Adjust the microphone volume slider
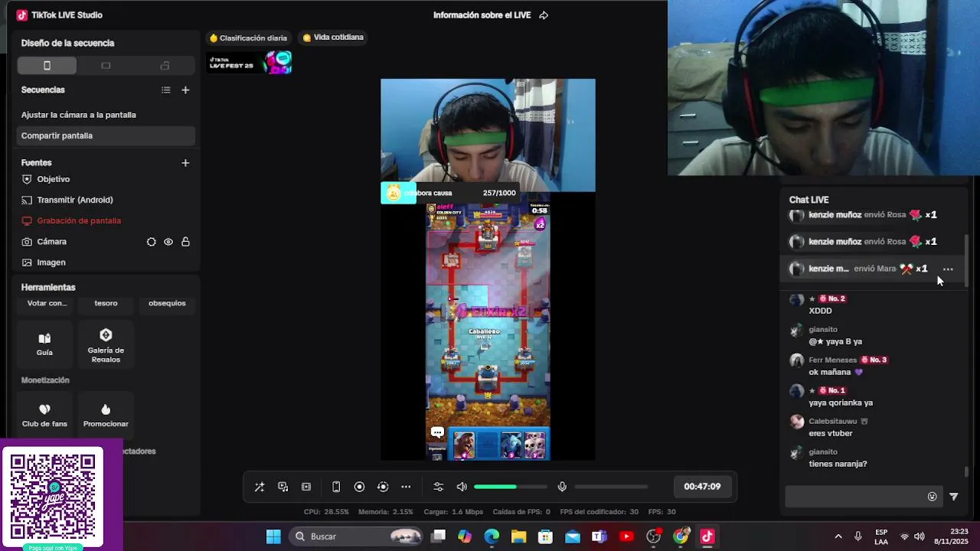The image size is (980, 551). 611,487
